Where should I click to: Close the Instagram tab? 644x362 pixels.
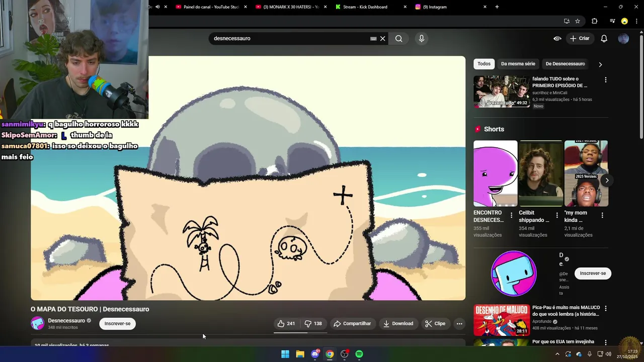(485, 7)
